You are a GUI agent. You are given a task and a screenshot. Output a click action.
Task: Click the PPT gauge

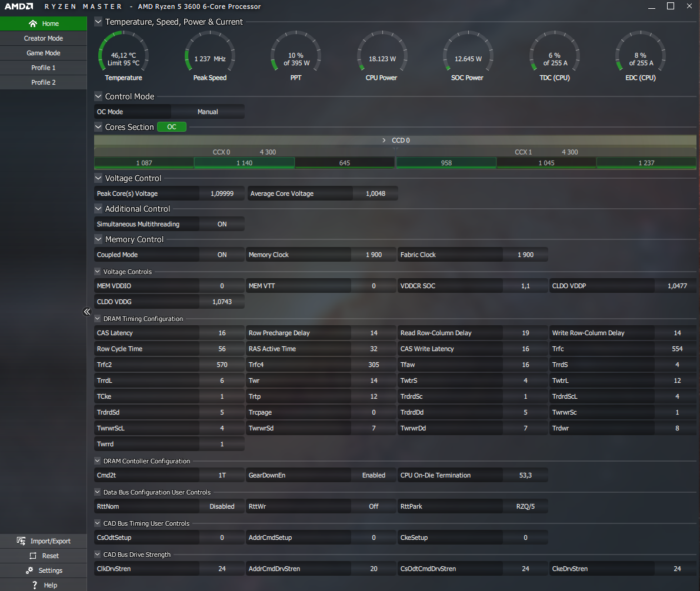coord(296,56)
